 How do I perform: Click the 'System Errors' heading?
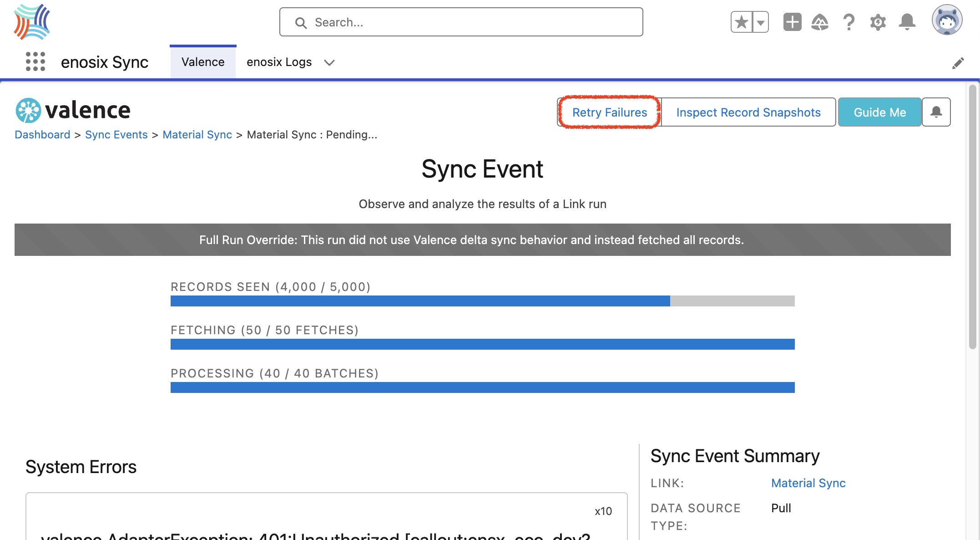point(81,467)
